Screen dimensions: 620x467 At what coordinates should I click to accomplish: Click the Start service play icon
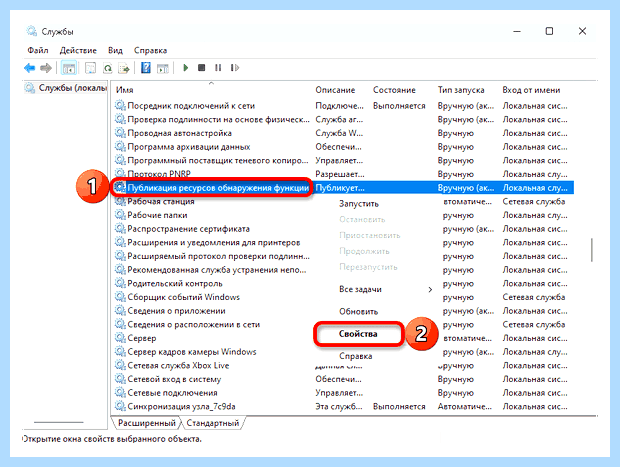tap(185, 68)
